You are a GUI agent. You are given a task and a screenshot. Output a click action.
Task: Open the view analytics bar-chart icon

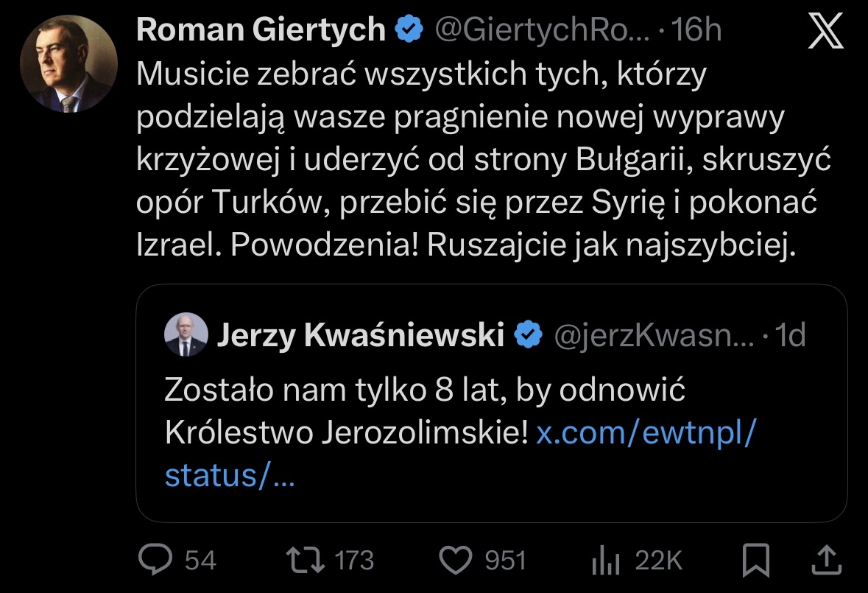tap(604, 561)
